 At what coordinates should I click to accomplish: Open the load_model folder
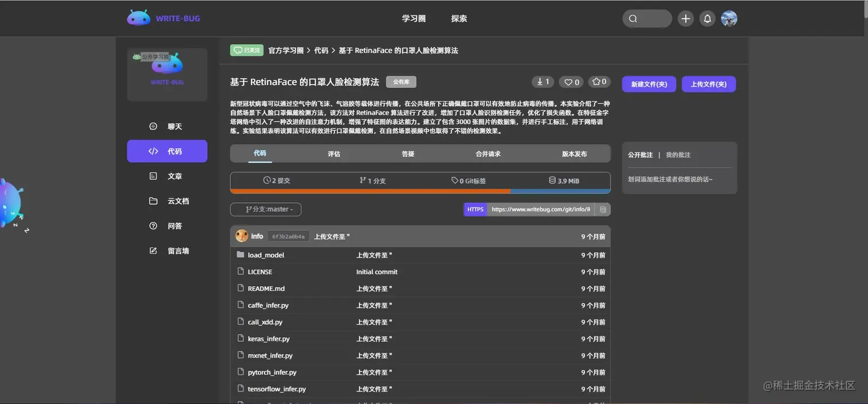(266, 255)
